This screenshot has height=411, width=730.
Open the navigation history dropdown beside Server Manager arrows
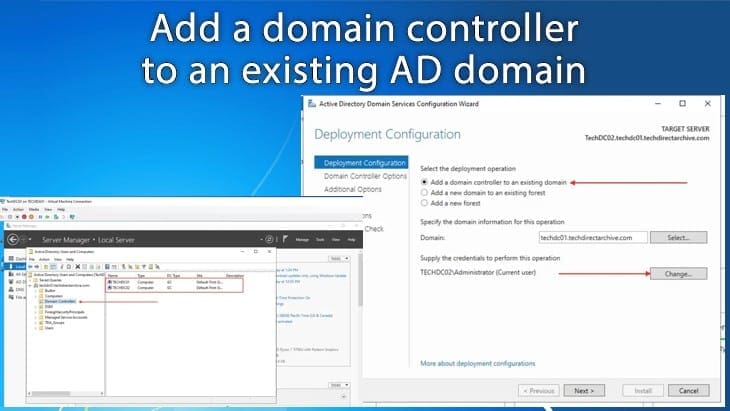(x=30, y=239)
